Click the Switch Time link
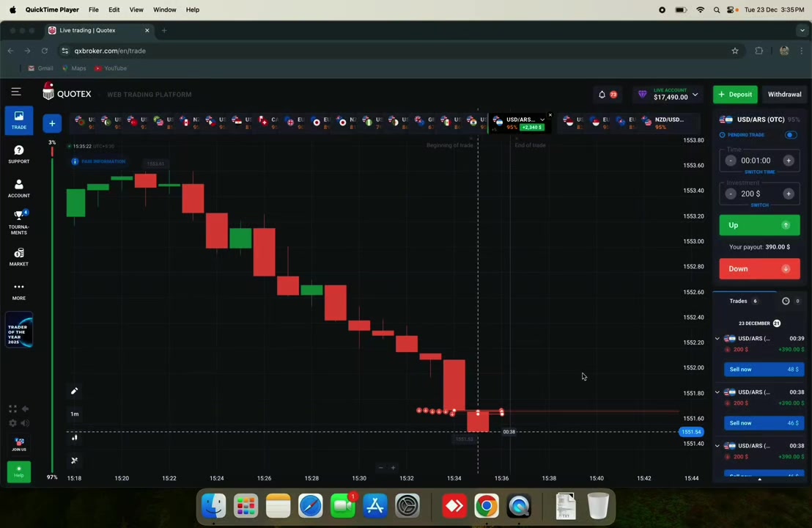812x528 pixels. [759, 172]
